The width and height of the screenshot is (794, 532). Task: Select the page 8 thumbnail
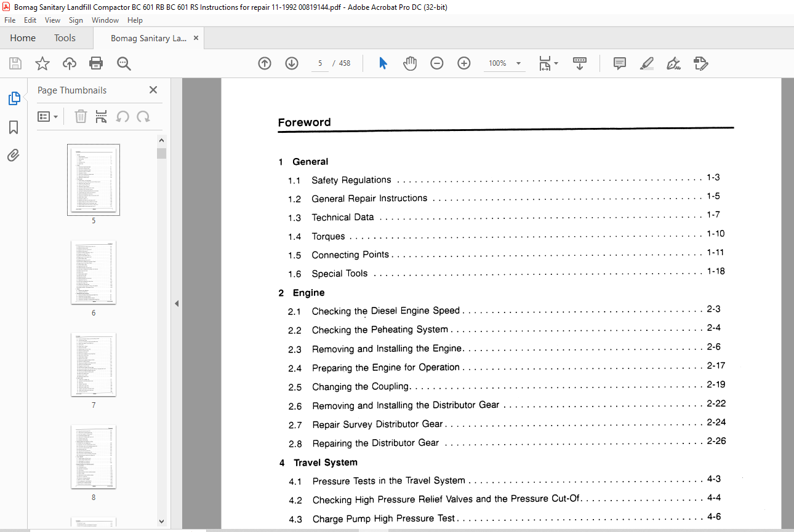pyautogui.click(x=94, y=457)
